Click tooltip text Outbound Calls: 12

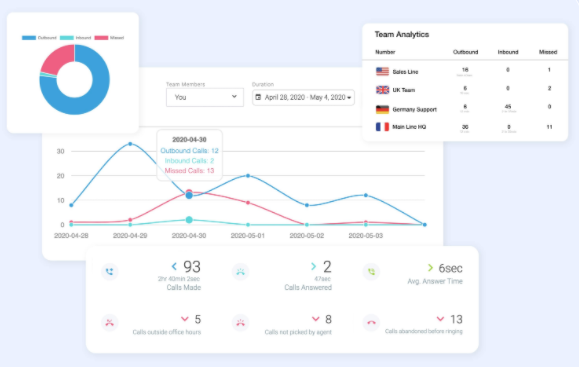click(189, 151)
